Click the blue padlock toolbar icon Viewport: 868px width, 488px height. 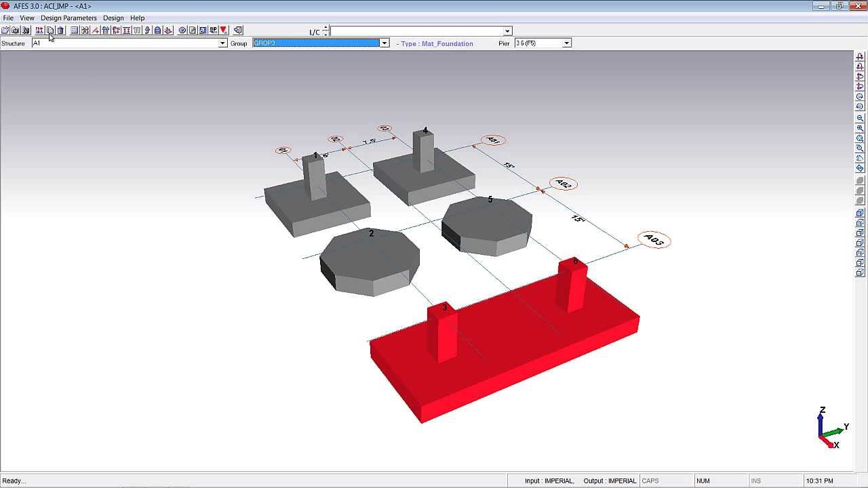pos(157,30)
